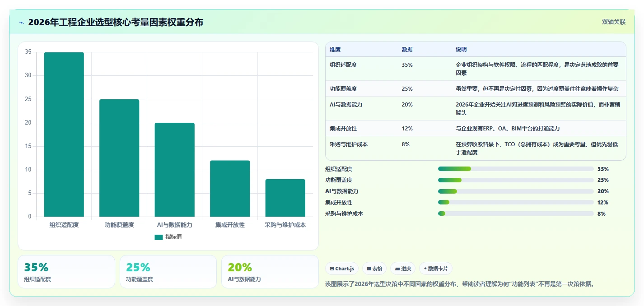
Task: Click the 采购与维护成本 cell in the table
Action: pos(349,144)
